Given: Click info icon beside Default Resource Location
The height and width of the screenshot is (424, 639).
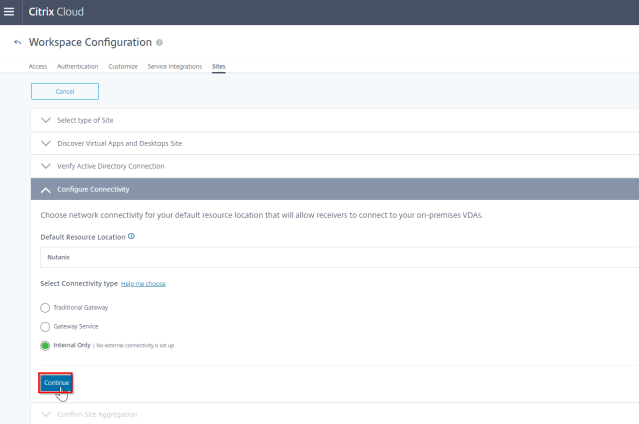Looking at the screenshot, I should (132, 236).
